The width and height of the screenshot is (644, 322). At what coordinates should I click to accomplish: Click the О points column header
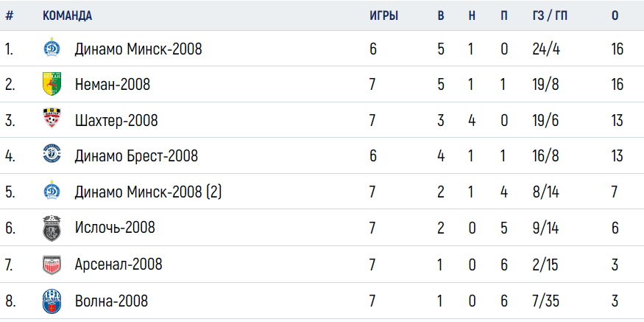click(615, 16)
